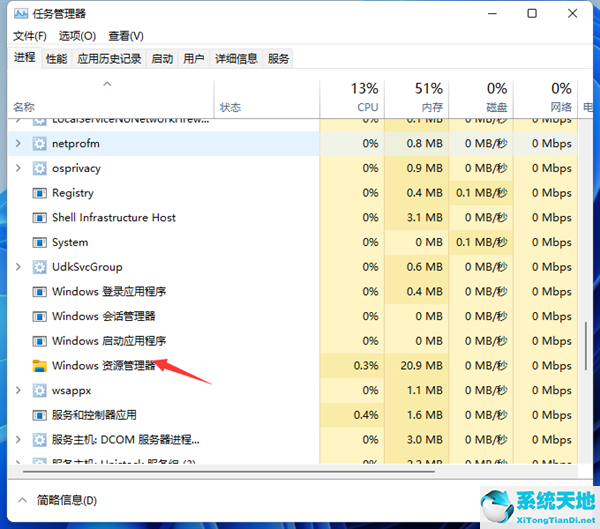Expand the wsappx process group
Screen dimensions: 600x529
point(18,390)
